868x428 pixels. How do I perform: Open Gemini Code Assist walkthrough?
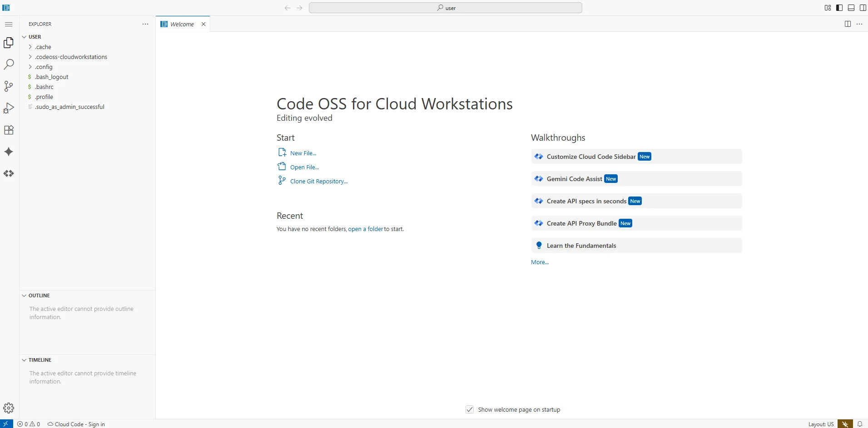tap(636, 179)
